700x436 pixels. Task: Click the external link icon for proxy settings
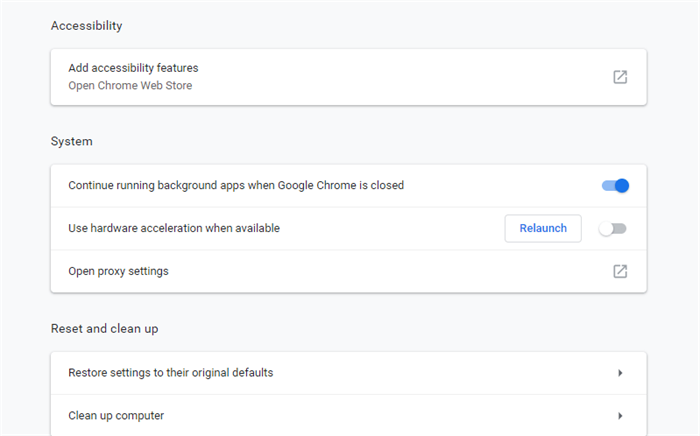tap(620, 271)
